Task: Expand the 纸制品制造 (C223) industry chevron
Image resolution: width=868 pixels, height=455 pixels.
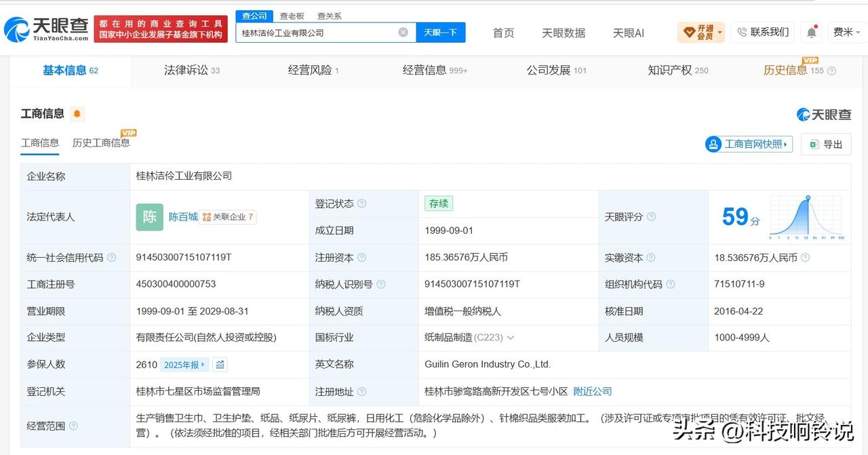Action: click(x=510, y=338)
